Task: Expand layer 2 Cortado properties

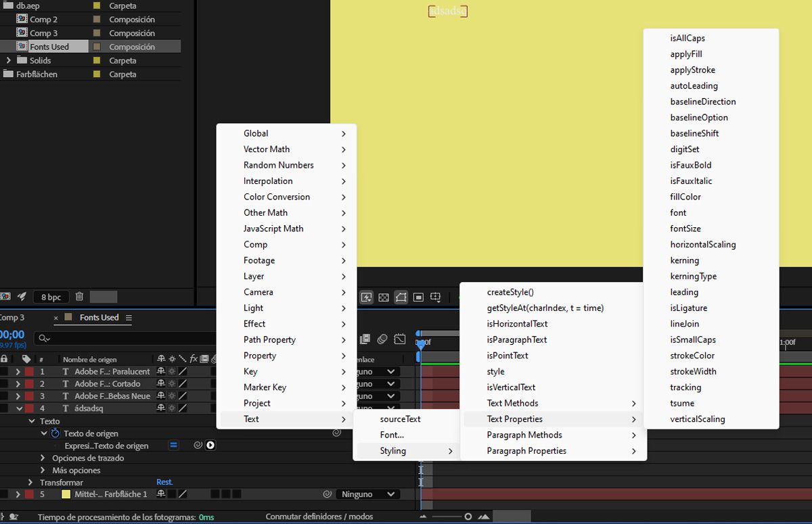Action: point(18,384)
